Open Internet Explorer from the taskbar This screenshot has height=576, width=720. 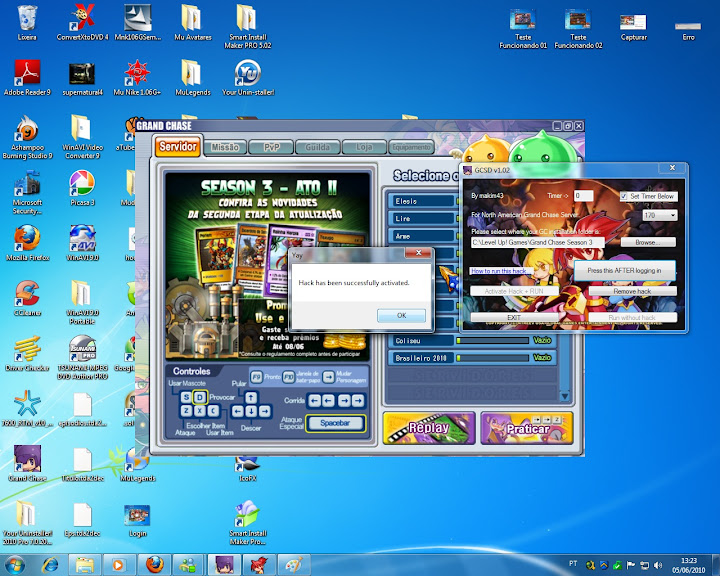point(50,565)
